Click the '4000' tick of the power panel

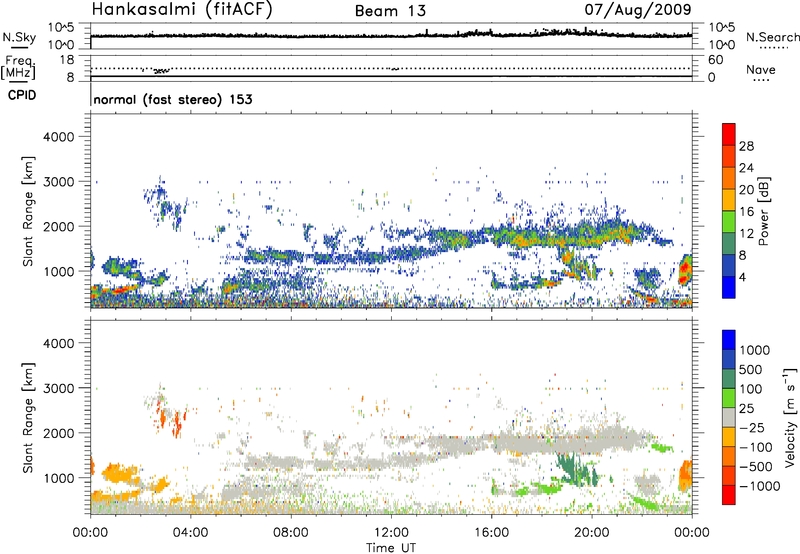pyautogui.click(x=59, y=137)
